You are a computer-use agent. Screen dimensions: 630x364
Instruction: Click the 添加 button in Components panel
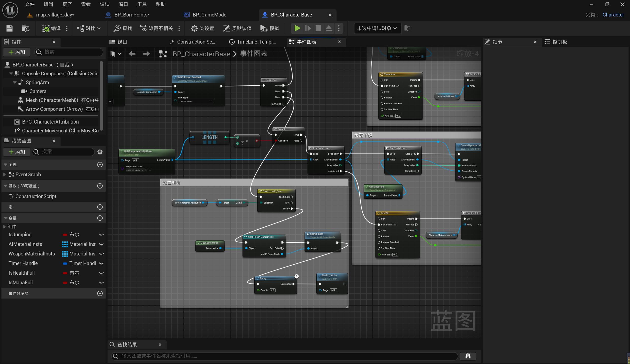pos(16,52)
